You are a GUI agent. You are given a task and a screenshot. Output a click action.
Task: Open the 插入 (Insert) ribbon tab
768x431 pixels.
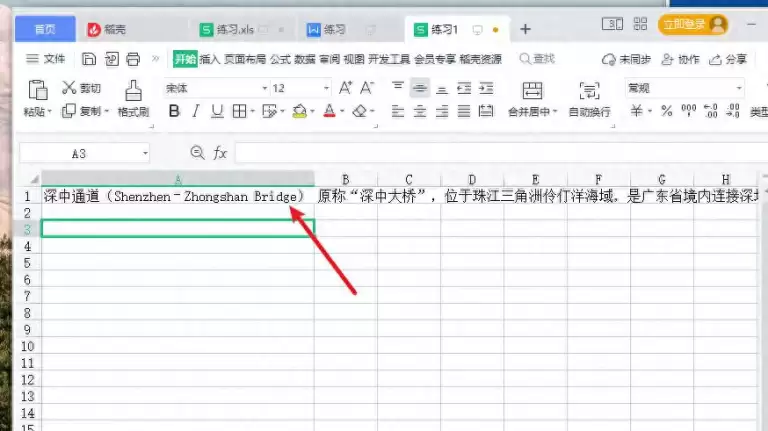(x=209, y=59)
